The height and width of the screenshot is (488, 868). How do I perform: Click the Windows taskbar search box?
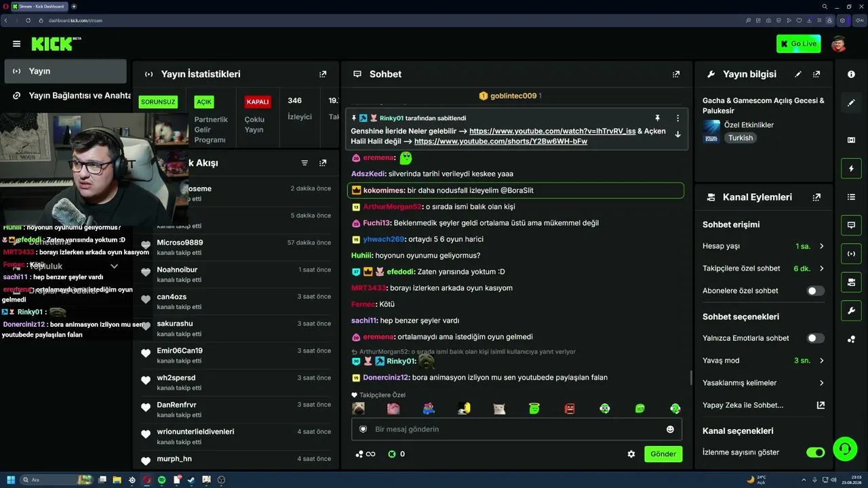pos(57,480)
